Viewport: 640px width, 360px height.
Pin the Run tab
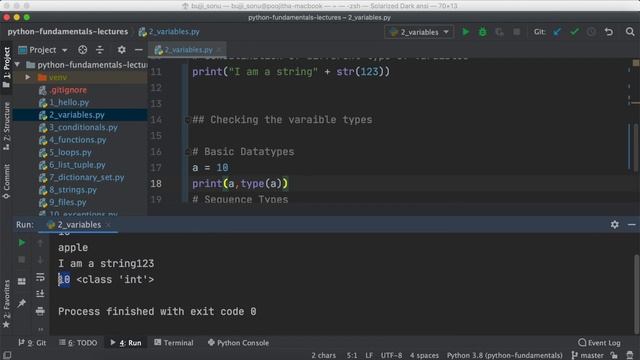tap(22, 303)
